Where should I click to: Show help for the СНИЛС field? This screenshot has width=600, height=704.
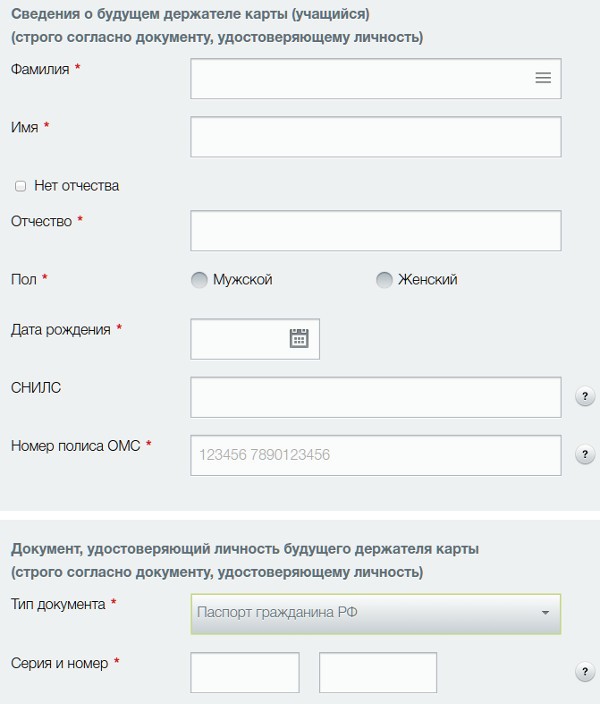tap(585, 396)
